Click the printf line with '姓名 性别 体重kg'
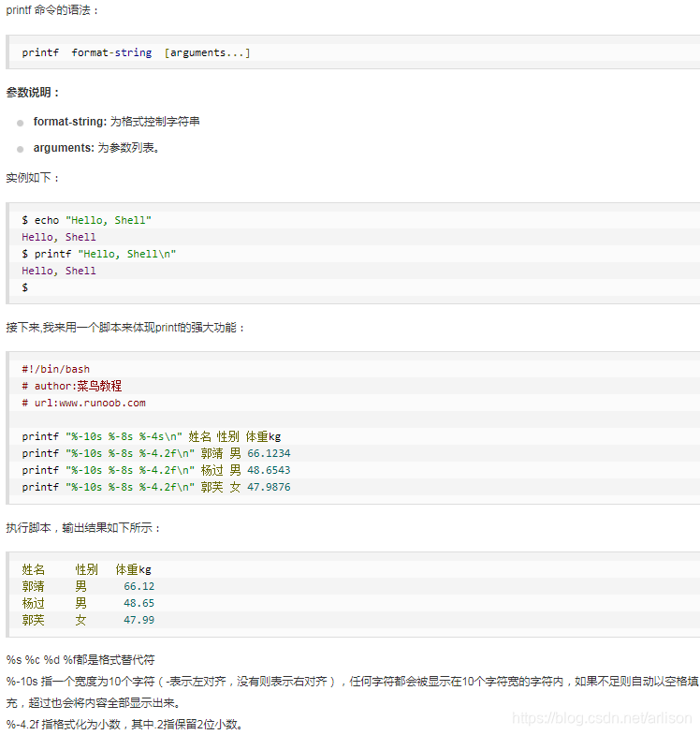Screen dimensions: 700x735 click(152, 436)
